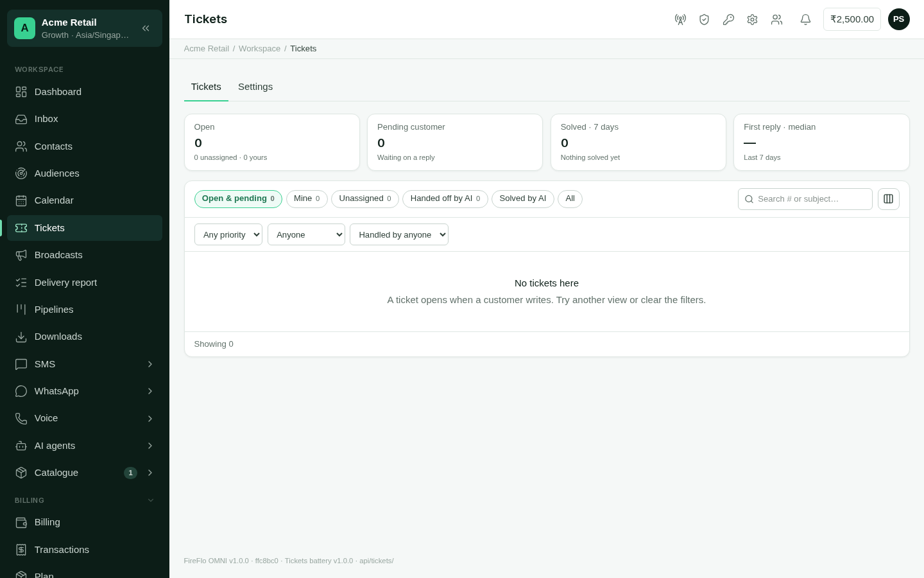The image size is (924, 578).
Task: Click the Pipelines icon in sidebar
Action: (x=21, y=310)
